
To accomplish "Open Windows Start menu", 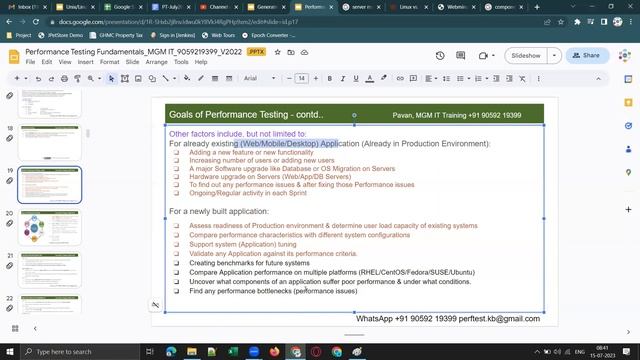I will click(9, 351).
